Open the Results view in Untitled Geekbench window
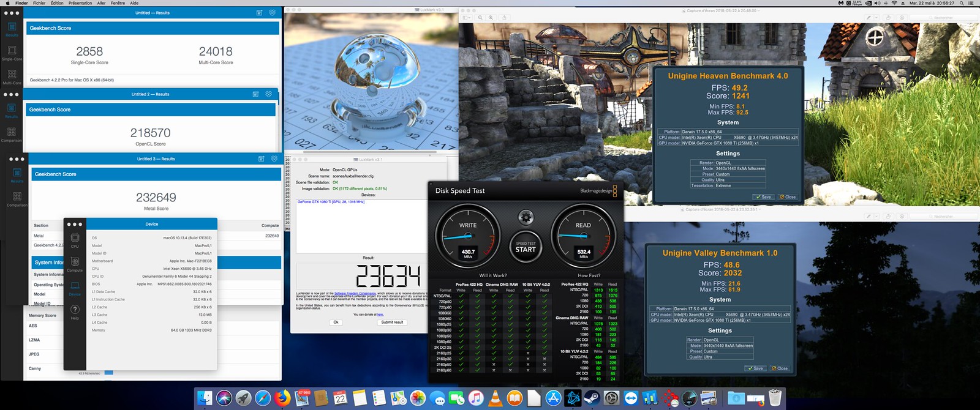The width and height of the screenshot is (980, 410). pos(12,29)
